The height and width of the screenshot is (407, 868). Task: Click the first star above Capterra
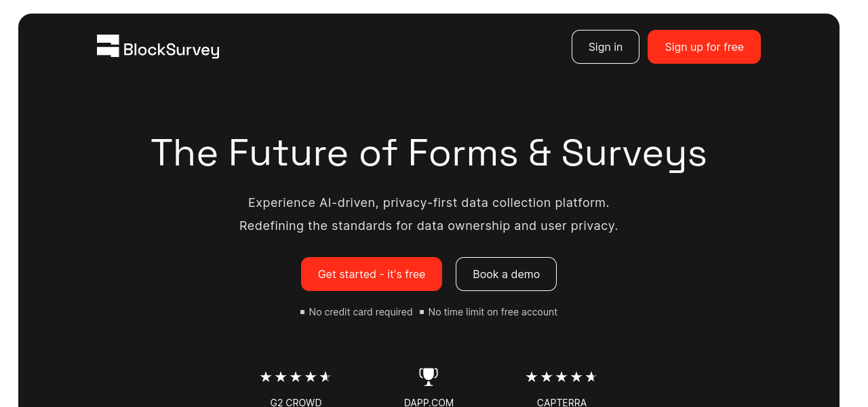(532, 377)
